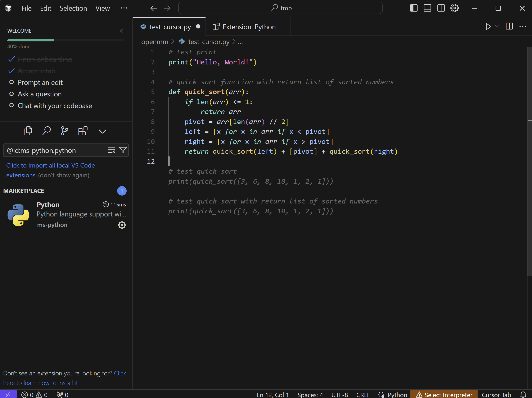The image size is (532, 398).
Task: Click the tmp command center search box
Action: coord(280,8)
